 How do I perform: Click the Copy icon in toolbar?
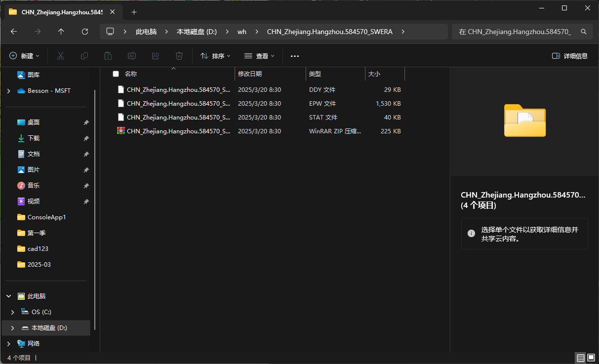(x=84, y=56)
